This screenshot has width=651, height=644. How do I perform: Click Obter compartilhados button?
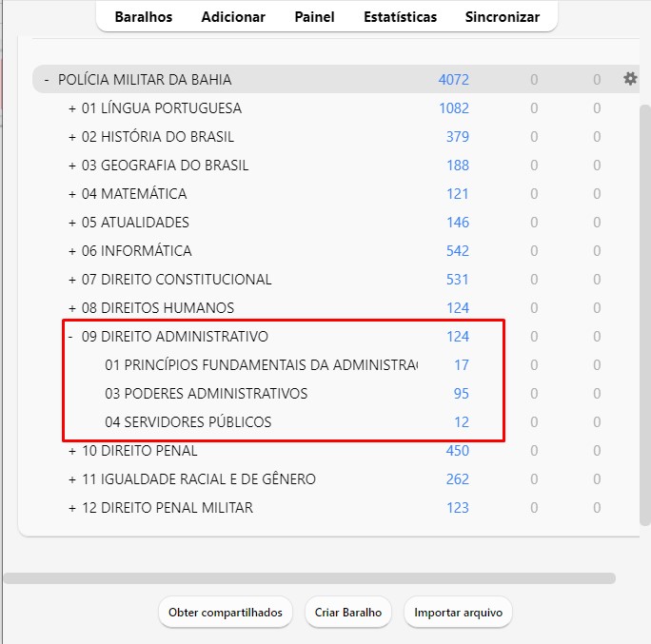click(226, 612)
